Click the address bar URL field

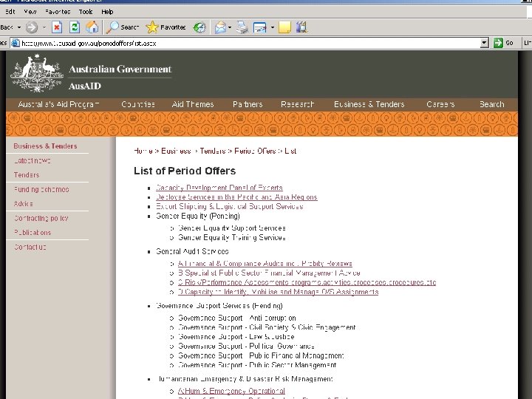(250, 43)
